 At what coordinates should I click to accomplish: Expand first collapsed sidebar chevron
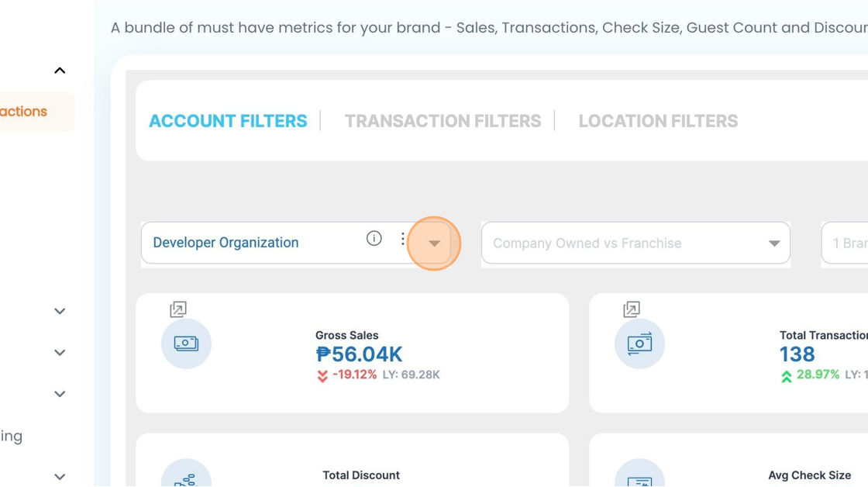60,311
